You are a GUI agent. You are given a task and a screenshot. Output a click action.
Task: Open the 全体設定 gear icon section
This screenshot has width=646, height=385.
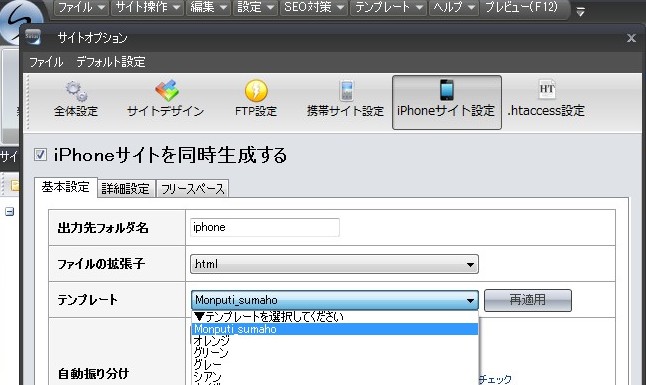76,99
